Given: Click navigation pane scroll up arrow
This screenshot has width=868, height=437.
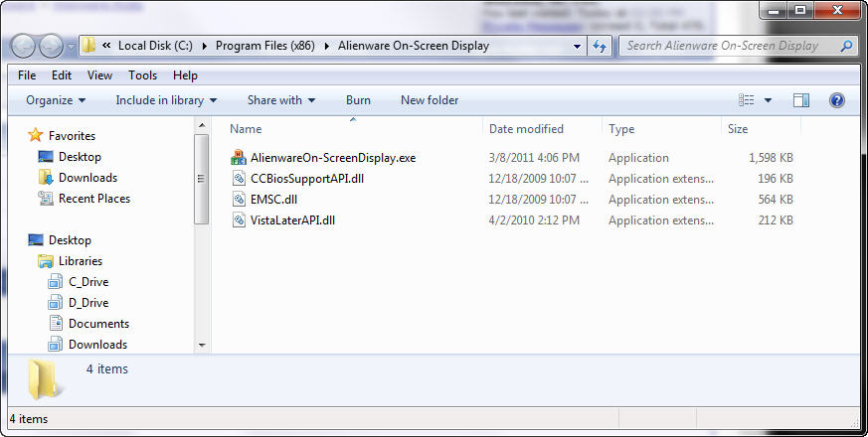Looking at the screenshot, I should 202,125.
